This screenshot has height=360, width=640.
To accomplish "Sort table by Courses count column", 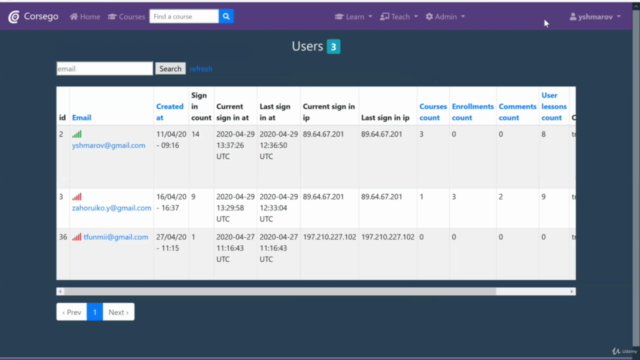I will tap(433, 112).
